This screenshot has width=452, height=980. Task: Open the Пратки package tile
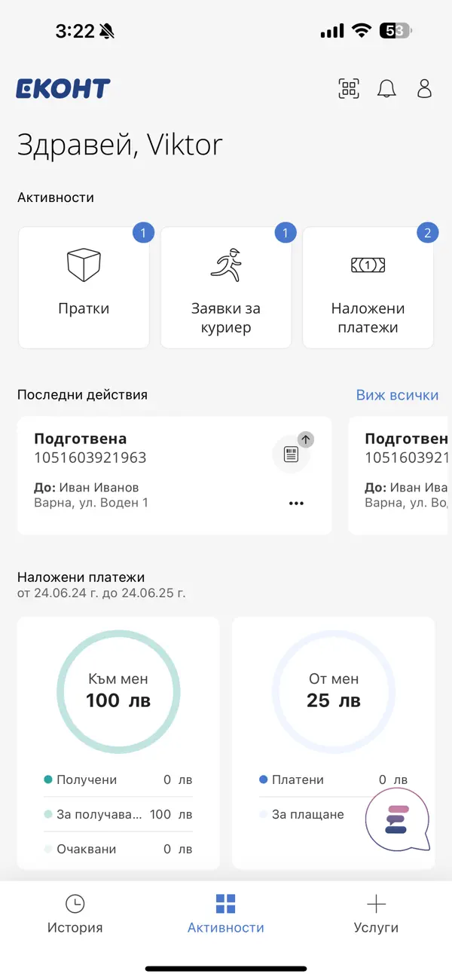point(84,288)
